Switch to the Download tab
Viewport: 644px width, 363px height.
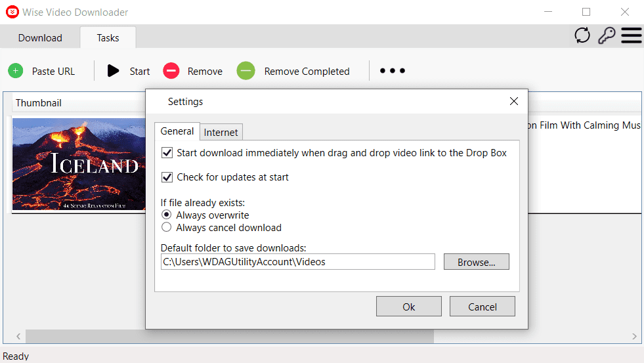pos(40,37)
